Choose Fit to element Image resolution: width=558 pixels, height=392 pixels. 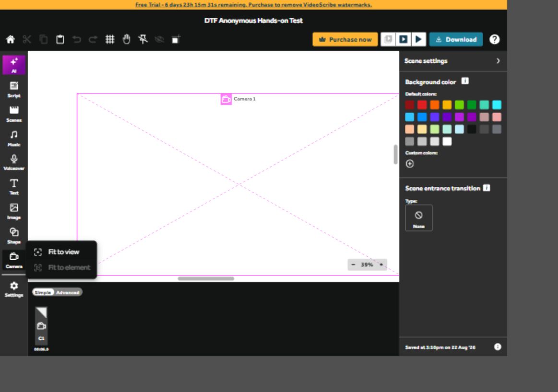(61, 267)
